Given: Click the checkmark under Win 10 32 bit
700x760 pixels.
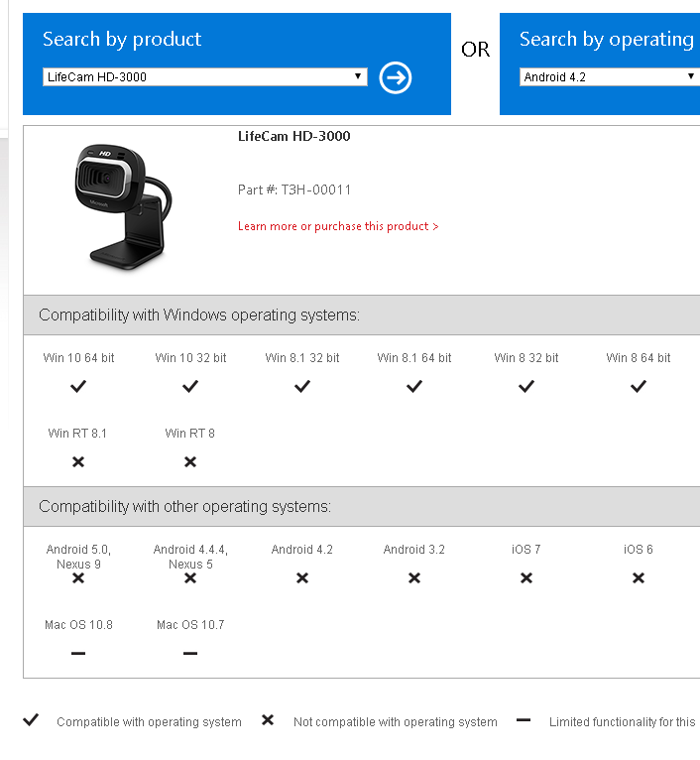Looking at the screenshot, I should point(190,387).
